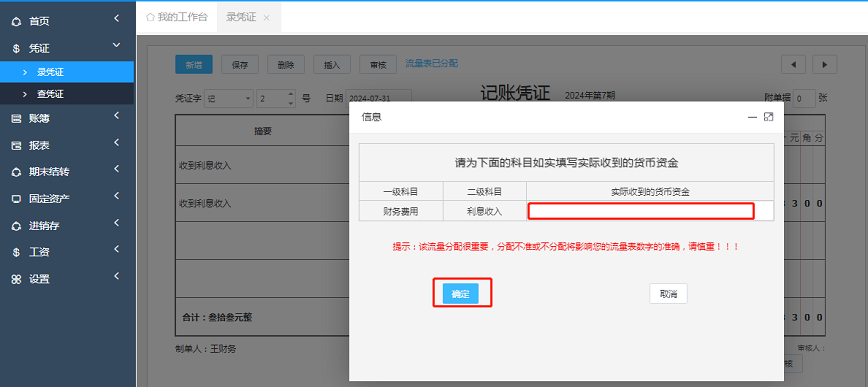Click the 插入 button
Screen dimensions: 868x387
[332, 65]
